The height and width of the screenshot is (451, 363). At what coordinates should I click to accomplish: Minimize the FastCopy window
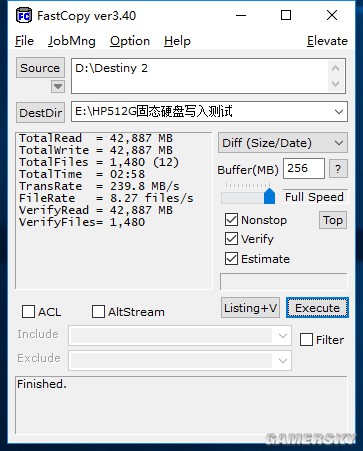click(241, 15)
